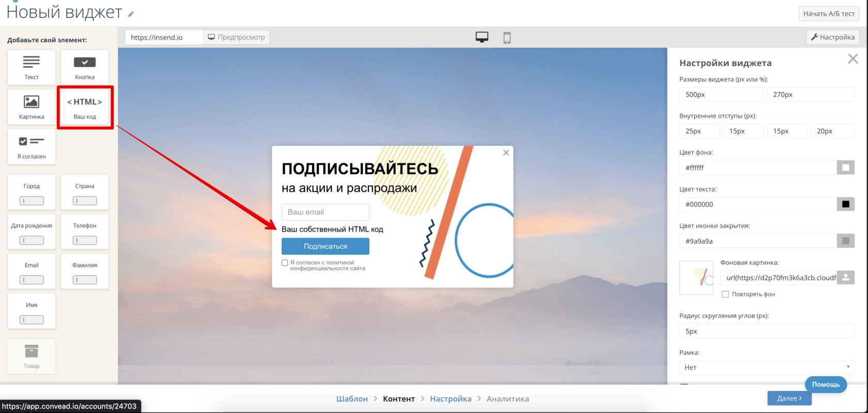Select the Ваш собственный HTML код text
The image size is (868, 413).
(x=332, y=229)
